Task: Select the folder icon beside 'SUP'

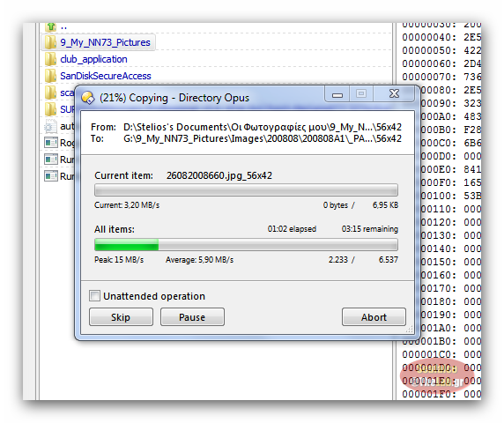Action: [x=50, y=109]
